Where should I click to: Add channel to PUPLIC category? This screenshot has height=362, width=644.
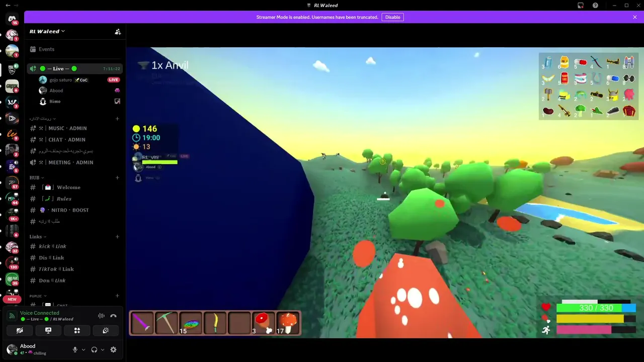point(117,296)
